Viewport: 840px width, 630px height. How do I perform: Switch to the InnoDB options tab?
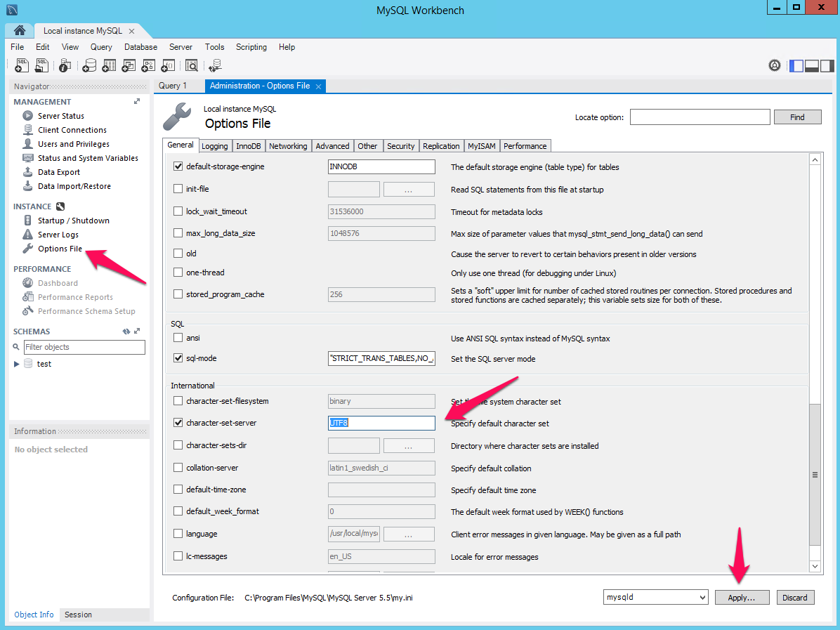point(249,146)
